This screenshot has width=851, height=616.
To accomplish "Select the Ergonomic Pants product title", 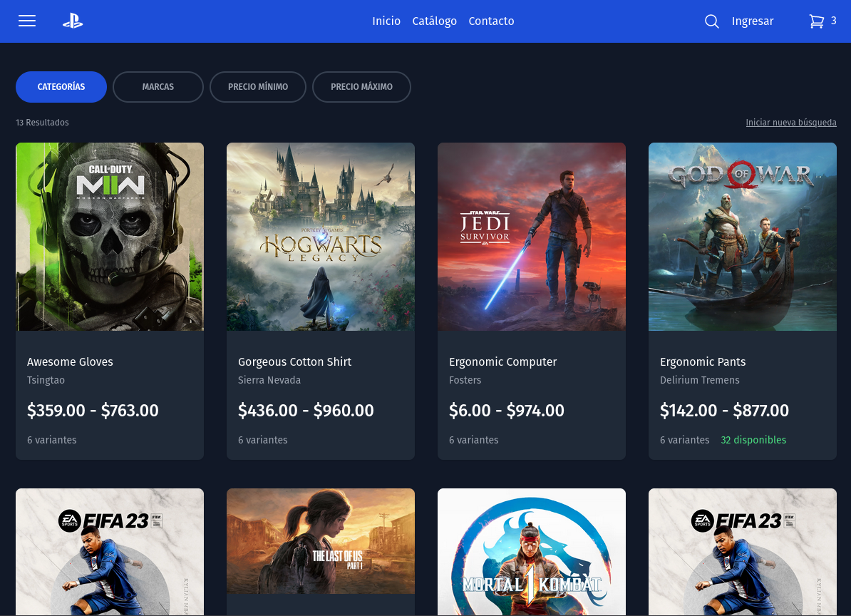I will 703,362.
